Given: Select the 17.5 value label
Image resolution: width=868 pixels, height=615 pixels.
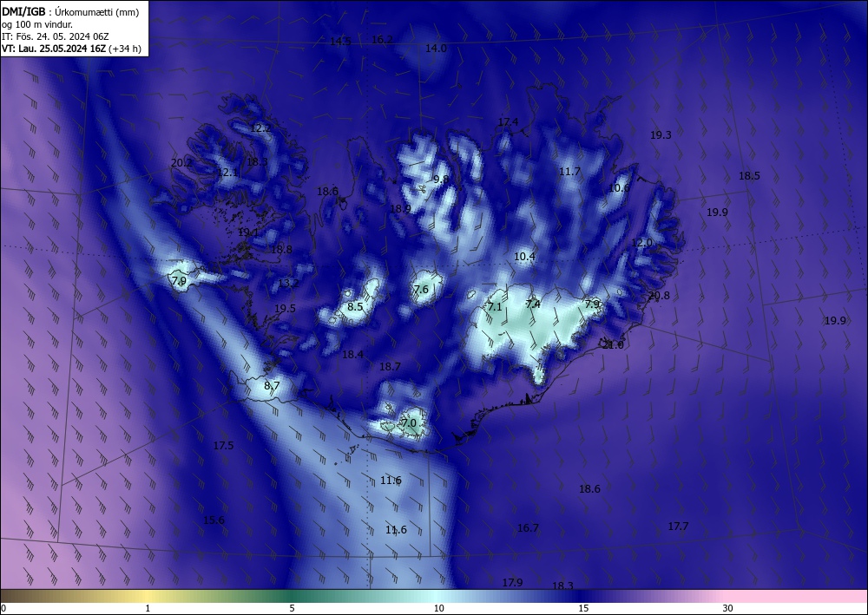Looking at the screenshot, I should click(x=223, y=446).
